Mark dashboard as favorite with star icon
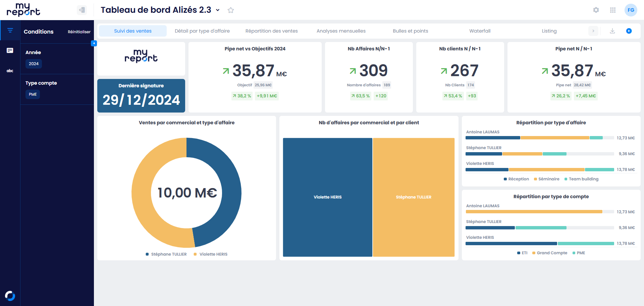Image resolution: width=644 pixels, height=306 pixels. point(230,10)
